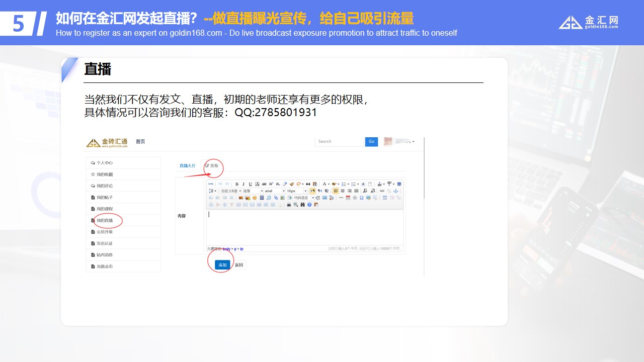Click the insert music note icon
This screenshot has width=644, height=362.
(x=269, y=198)
